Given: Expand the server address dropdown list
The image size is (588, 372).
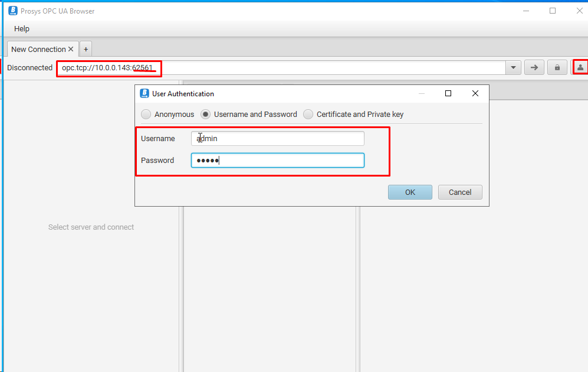Looking at the screenshot, I should pyautogui.click(x=513, y=67).
